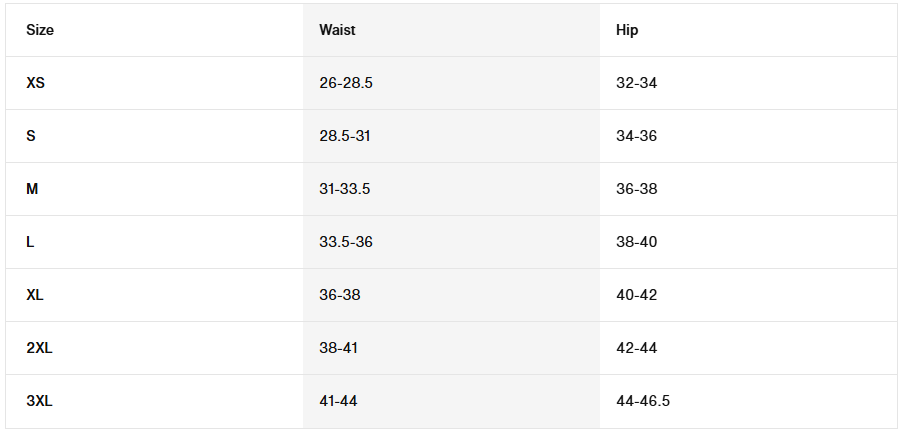The image size is (903, 434).
Task: Select the M size row label
Action: coord(32,189)
